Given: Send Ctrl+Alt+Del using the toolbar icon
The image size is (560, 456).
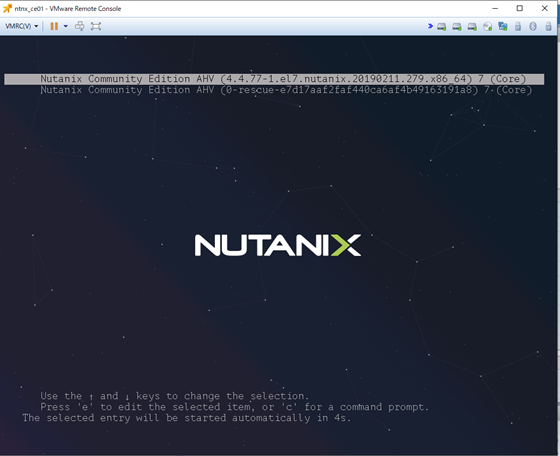Looking at the screenshot, I should [x=80, y=26].
